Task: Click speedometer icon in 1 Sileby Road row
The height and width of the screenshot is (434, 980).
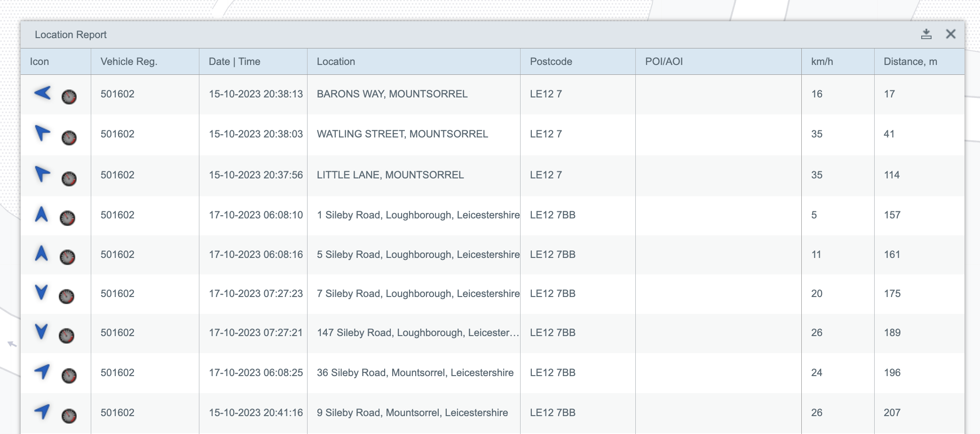Action: 67,218
